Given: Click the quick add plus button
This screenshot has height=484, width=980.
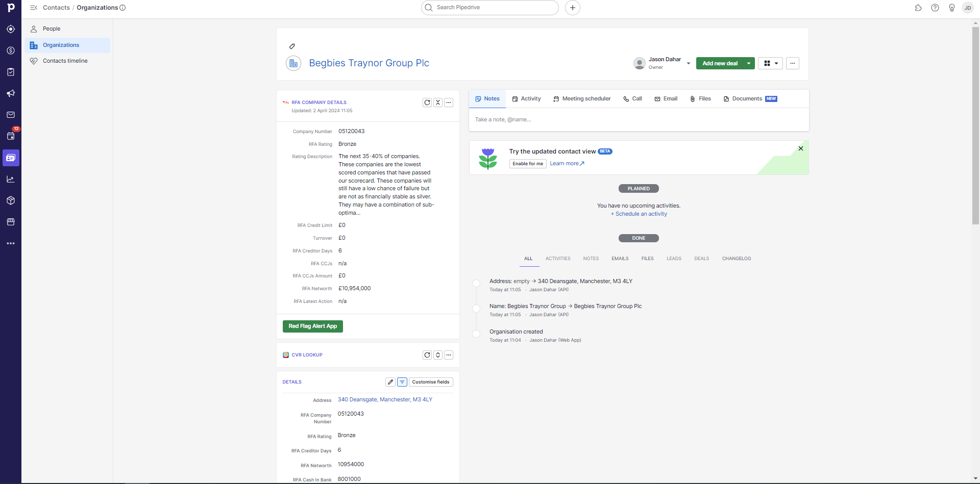Looking at the screenshot, I should click(x=573, y=8).
